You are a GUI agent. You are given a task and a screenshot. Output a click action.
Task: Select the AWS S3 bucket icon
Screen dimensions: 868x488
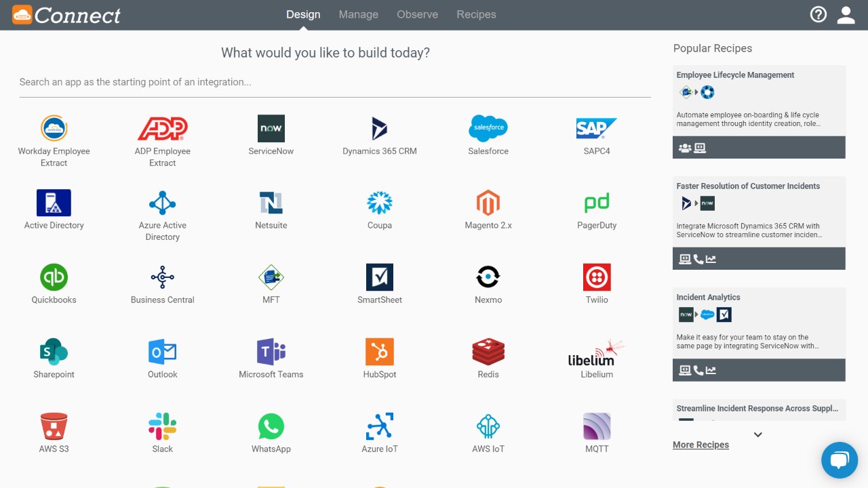(x=54, y=426)
